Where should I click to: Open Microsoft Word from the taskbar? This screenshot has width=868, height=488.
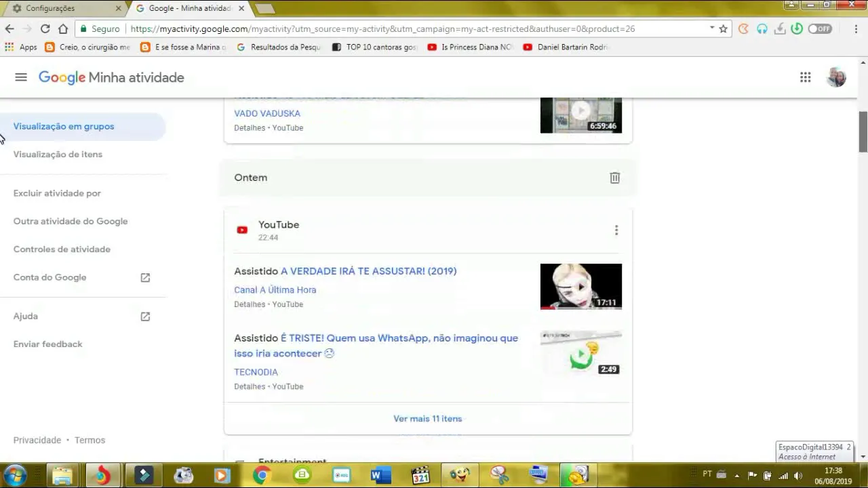[x=380, y=475]
